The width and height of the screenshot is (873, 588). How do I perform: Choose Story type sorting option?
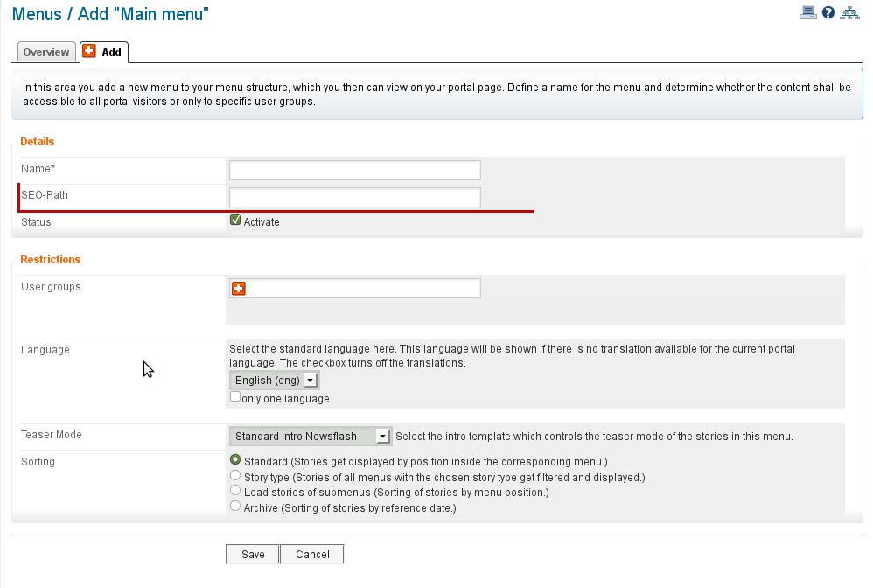(x=235, y=476)
